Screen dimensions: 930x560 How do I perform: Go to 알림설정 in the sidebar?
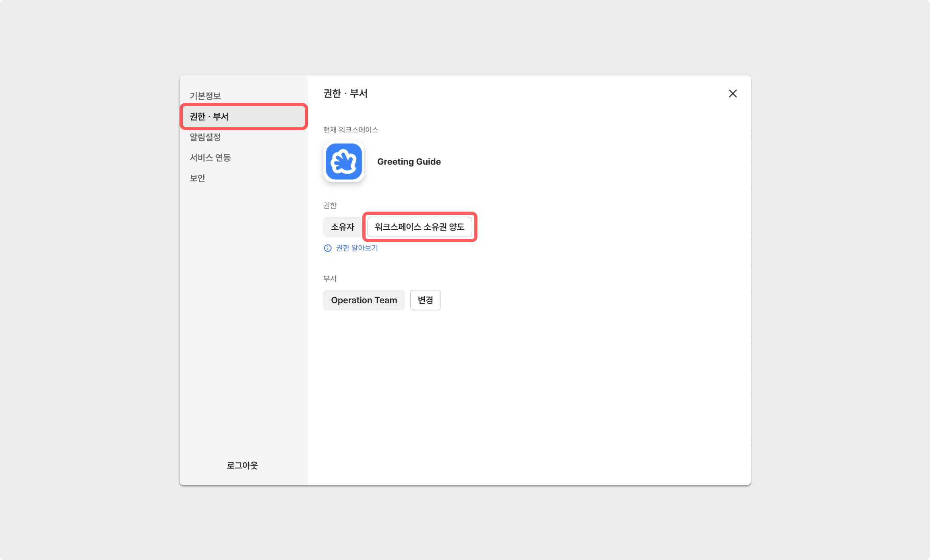tap(205, 137)
